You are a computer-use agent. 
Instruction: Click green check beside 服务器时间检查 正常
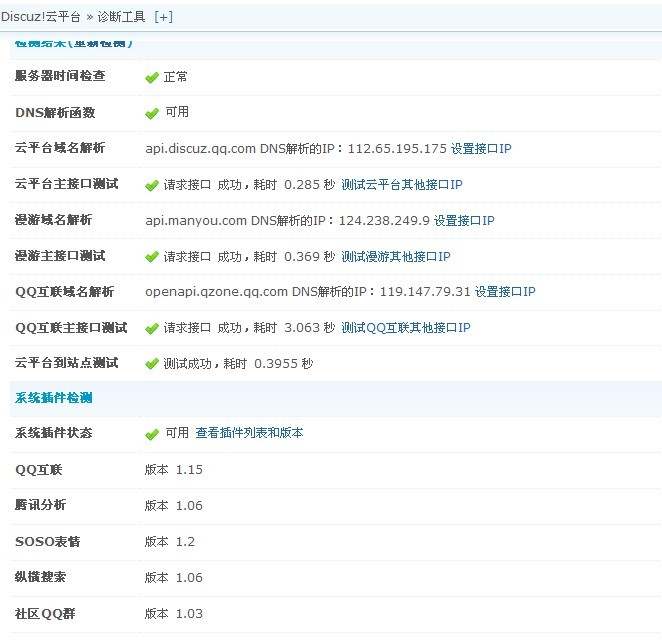tap(152, 78)
